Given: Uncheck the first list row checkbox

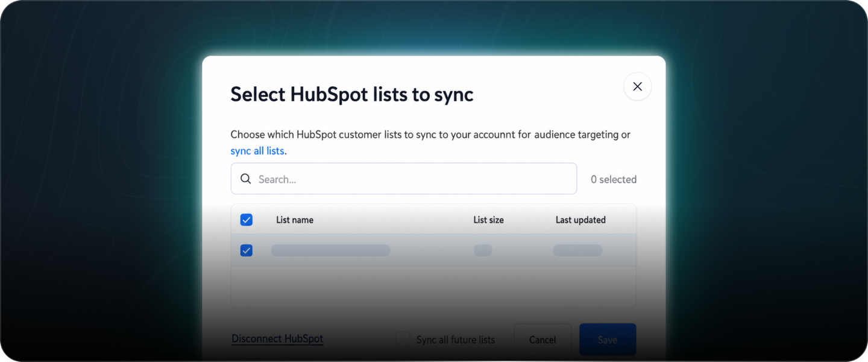Looking at the screenshot, I should 247,250.
